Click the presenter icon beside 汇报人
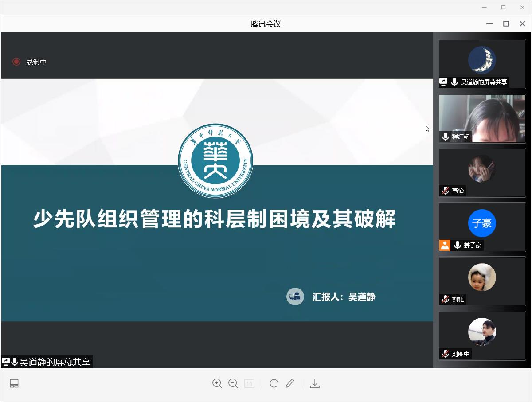 click(x=295, y=297)
